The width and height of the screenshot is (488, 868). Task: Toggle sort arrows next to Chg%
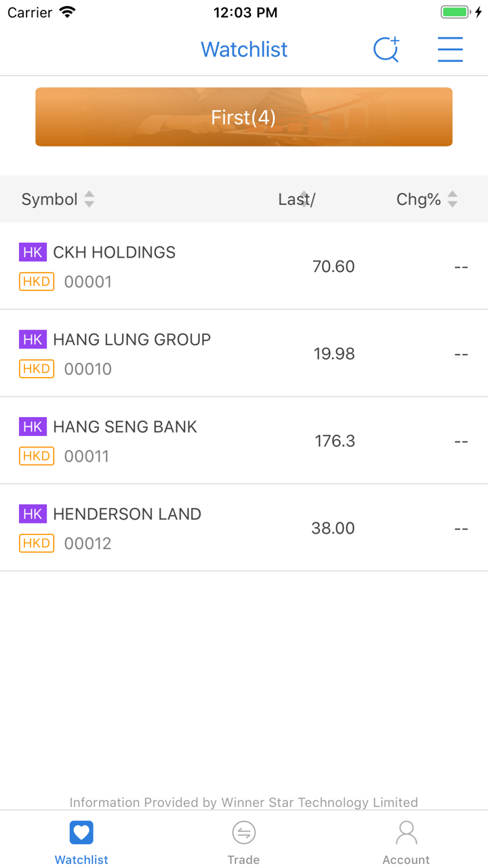point(453,199)
